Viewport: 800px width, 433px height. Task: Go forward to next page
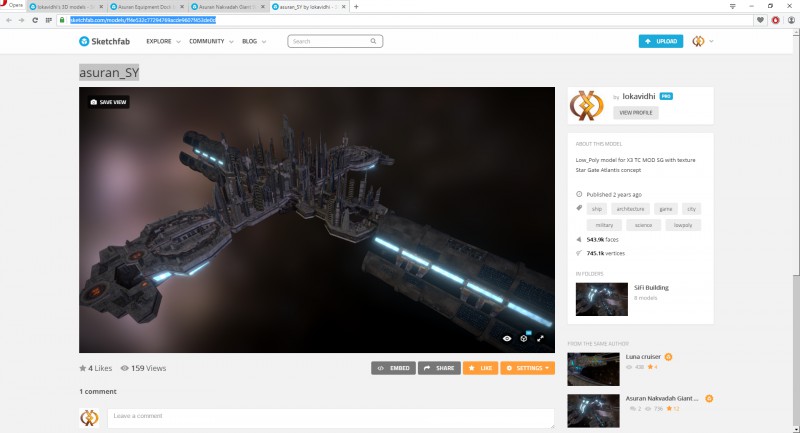pyautogui.click(x=21, y=20)
